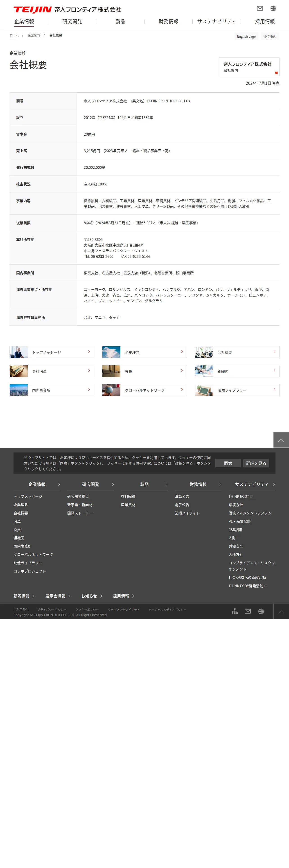Open footer link 開発ストーリー
The image size is (289, 868).
pos(80,513)
